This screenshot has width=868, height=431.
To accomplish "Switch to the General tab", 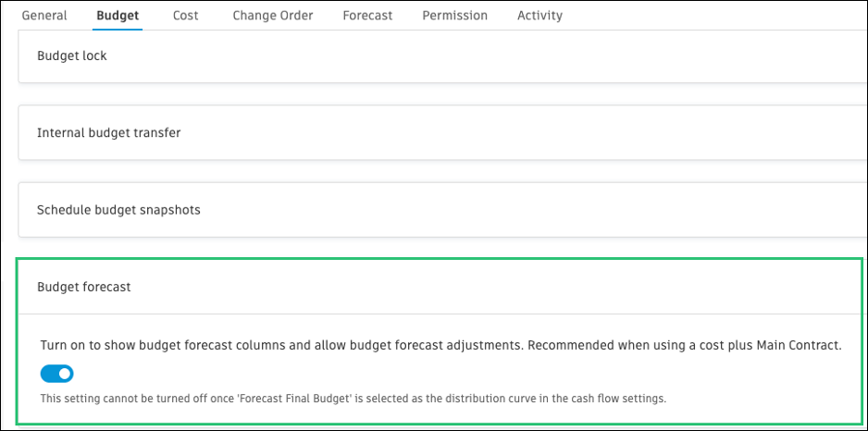I will (x=43, y=16).
